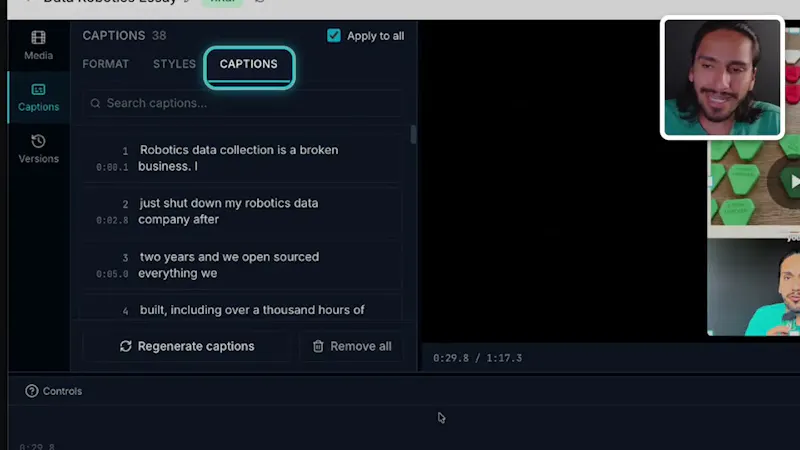Click the webcam overlay thumbnail of presenter
800x450 pixels.
click(722, 78)
